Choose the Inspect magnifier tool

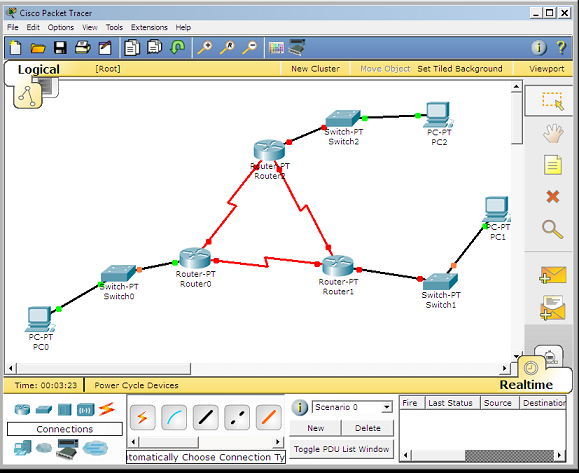(552, 229)
